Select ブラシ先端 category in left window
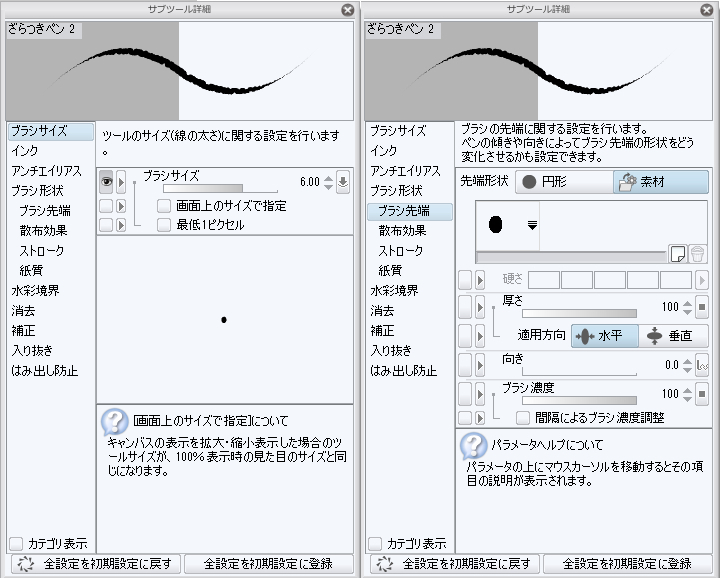 coord(45,211)
